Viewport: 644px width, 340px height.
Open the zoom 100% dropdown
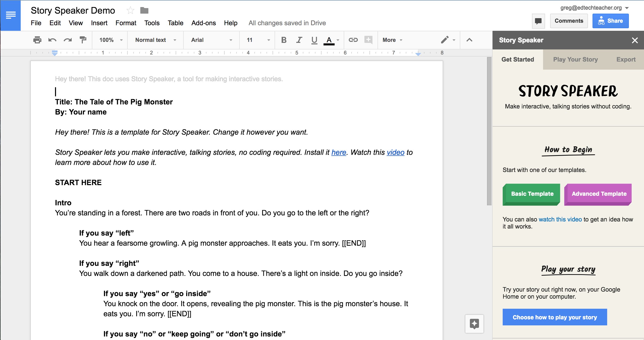[111, 40]
